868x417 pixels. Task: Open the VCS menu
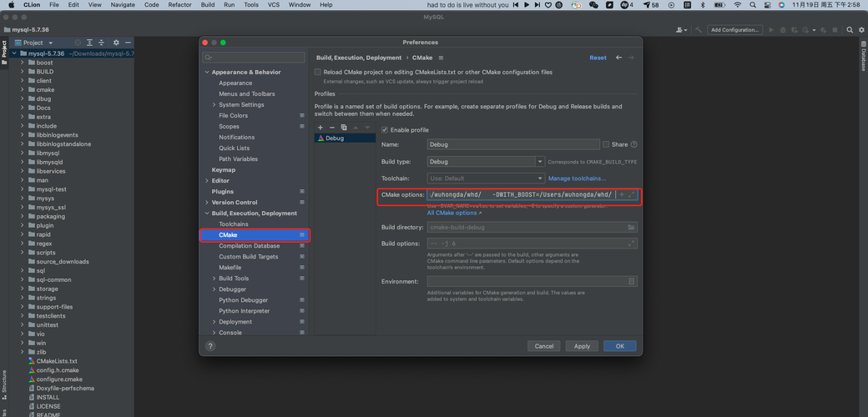274,4
